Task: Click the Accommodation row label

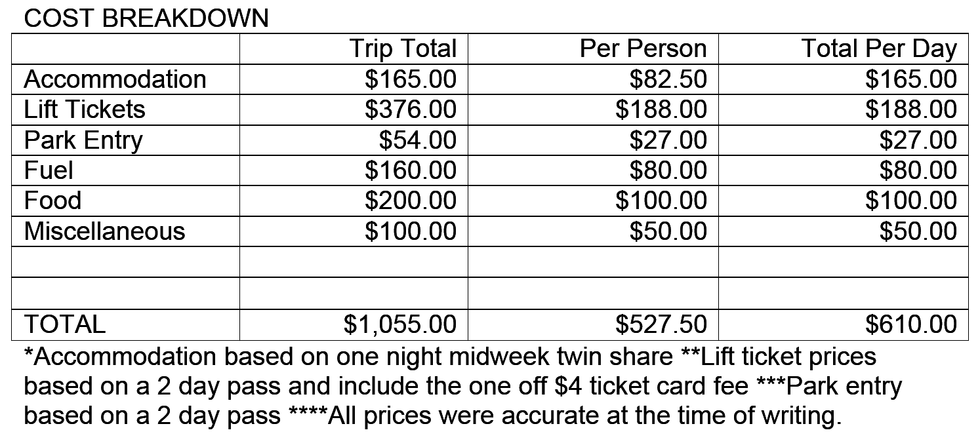Action: [x=115, y=79]
